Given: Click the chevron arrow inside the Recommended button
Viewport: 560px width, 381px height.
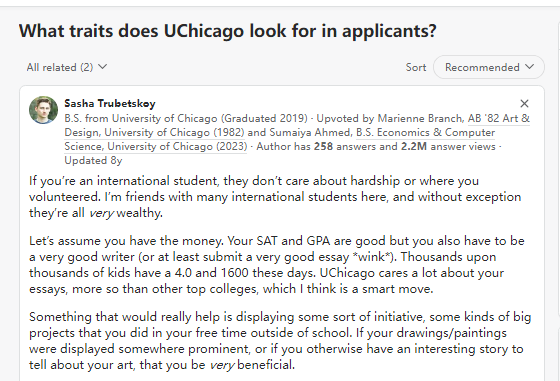Looking at the screenshot, I should 529,67.
